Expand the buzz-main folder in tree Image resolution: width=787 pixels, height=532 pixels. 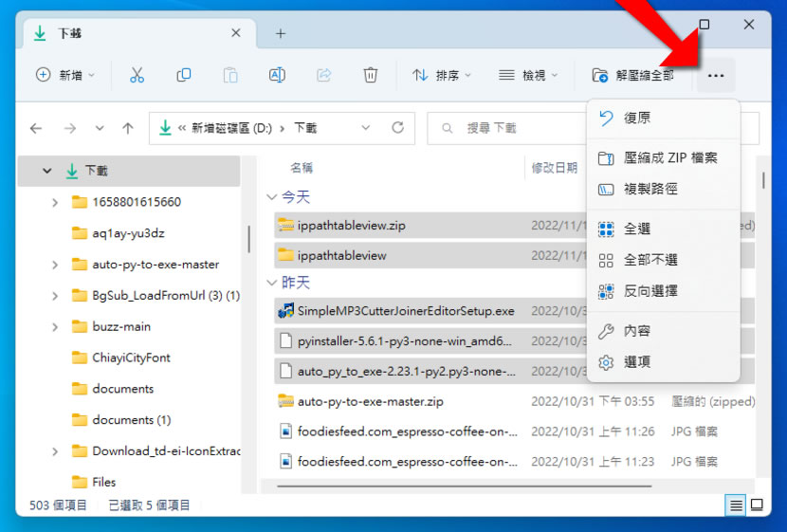(55, 326)
